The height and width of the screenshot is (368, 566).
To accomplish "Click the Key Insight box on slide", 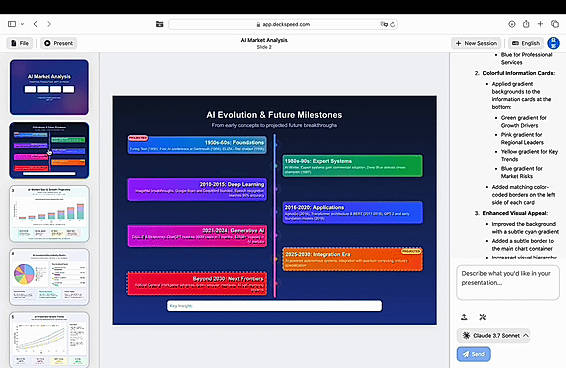I will pyautogui.click(x=274, y=306).
